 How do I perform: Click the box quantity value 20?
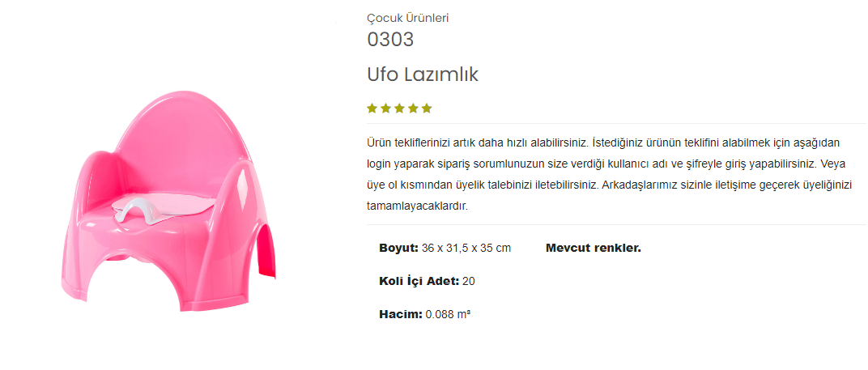pos(469,281)
